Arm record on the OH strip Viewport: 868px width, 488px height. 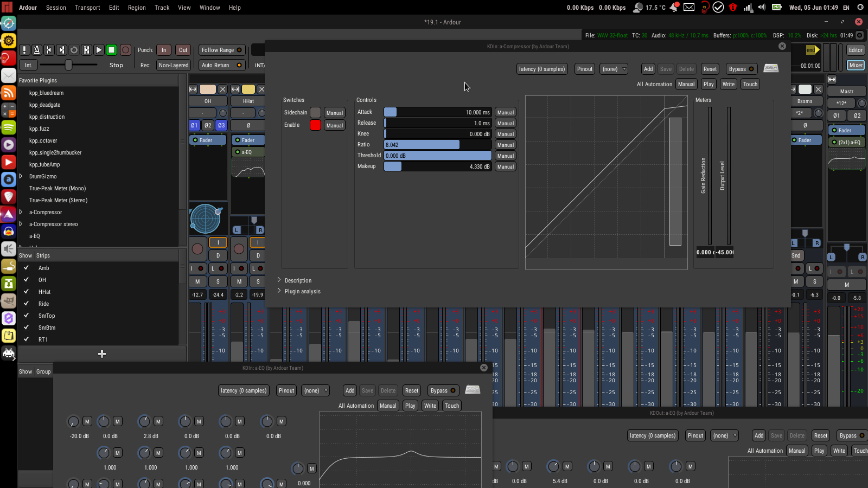pyautogui.click(x=197, y=249)
